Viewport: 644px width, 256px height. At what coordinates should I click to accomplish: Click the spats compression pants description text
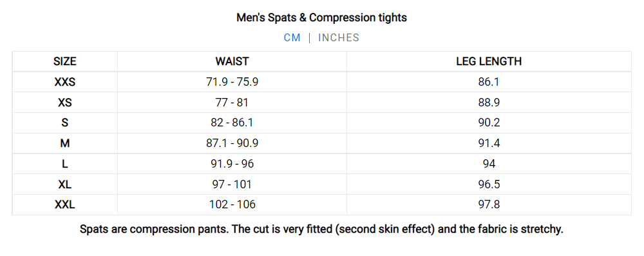(x=321, y=230)
